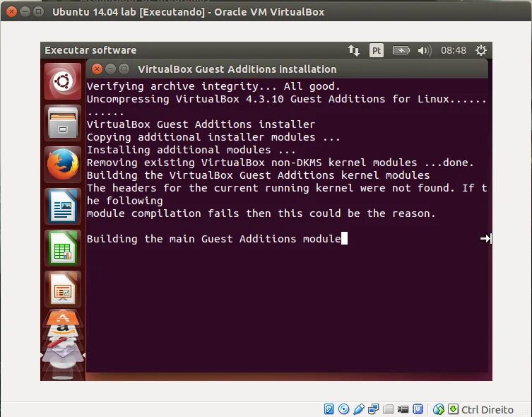Maximize the Oracle VM VirtualBox window
This screenshot has width=532, height=417.
[39, 12]
